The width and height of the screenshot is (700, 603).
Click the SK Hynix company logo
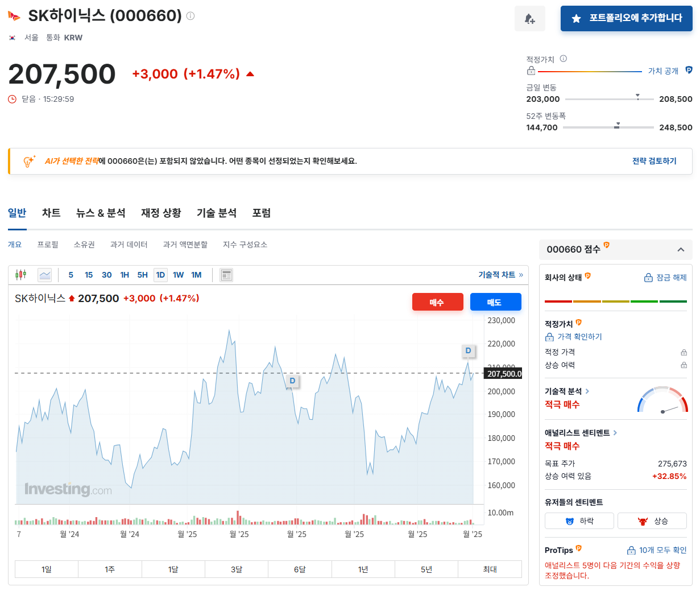(14, 16)
